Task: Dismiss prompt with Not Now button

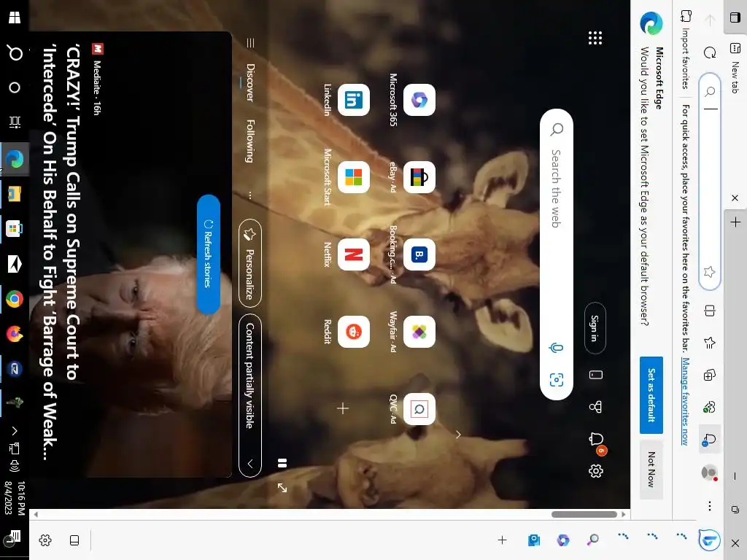Action: coord(651,470)
